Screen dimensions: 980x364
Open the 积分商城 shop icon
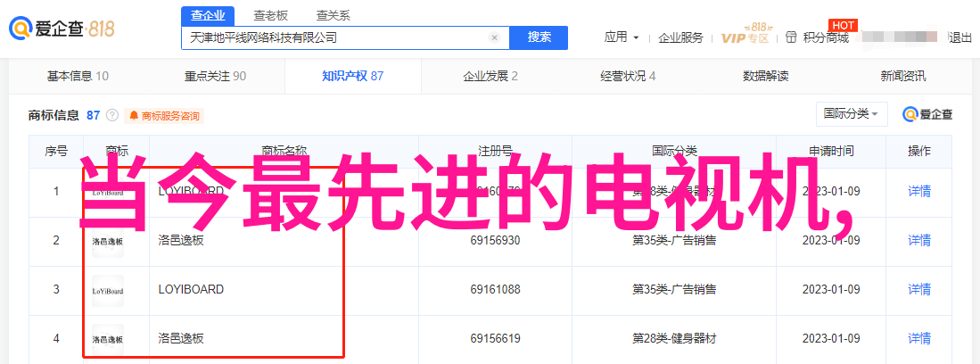tap(791, 37)
